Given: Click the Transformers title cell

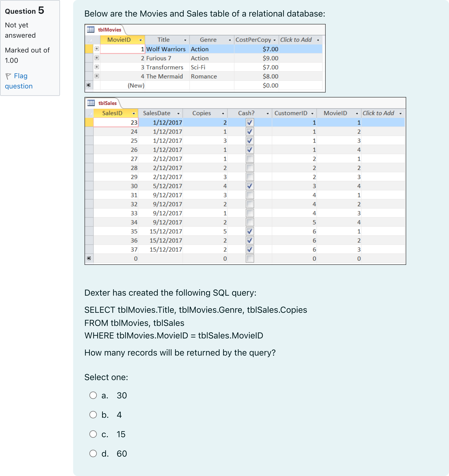Looking at the screenshot, I should pyautogui.click(x=167, y=67).
